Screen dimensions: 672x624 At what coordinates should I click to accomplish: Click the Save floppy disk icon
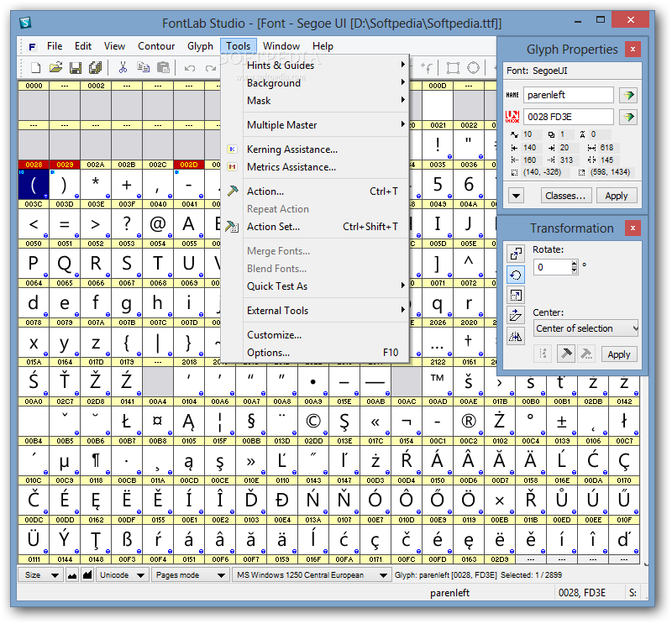point(76,68)
